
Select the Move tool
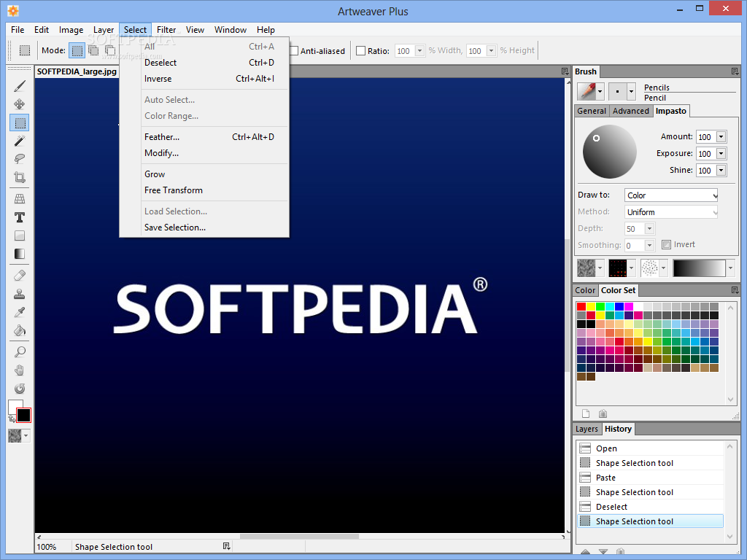20,104
